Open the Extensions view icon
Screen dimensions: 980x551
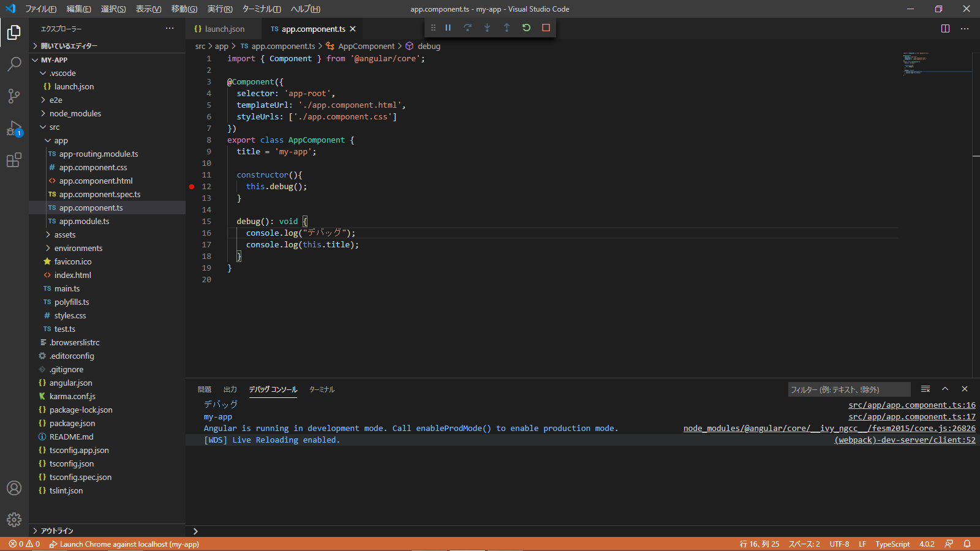pyautogui.click(x=14, y=160)
